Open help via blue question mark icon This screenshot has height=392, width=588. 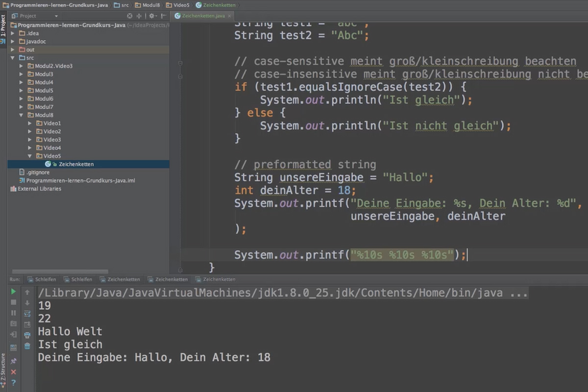(x=13, y=383)
